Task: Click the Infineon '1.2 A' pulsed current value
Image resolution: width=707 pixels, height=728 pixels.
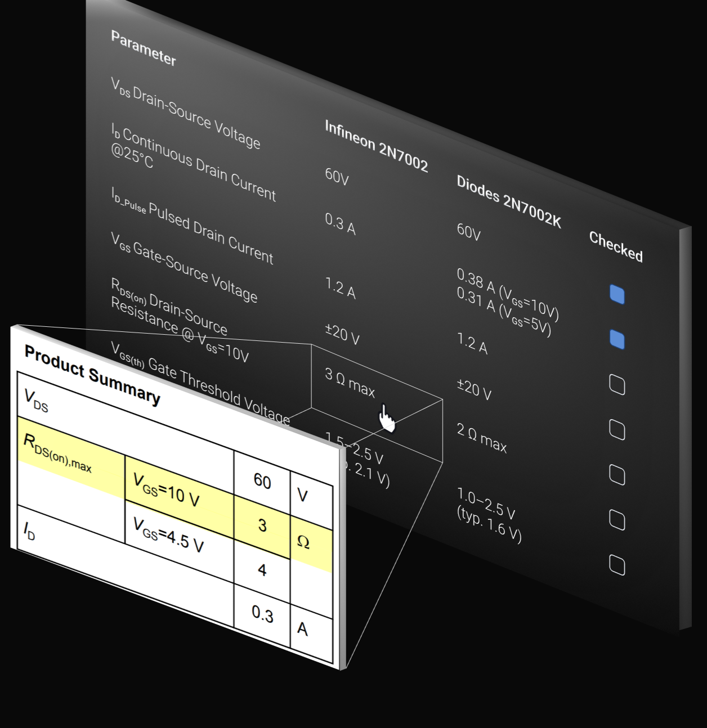Action: [340, 287]
